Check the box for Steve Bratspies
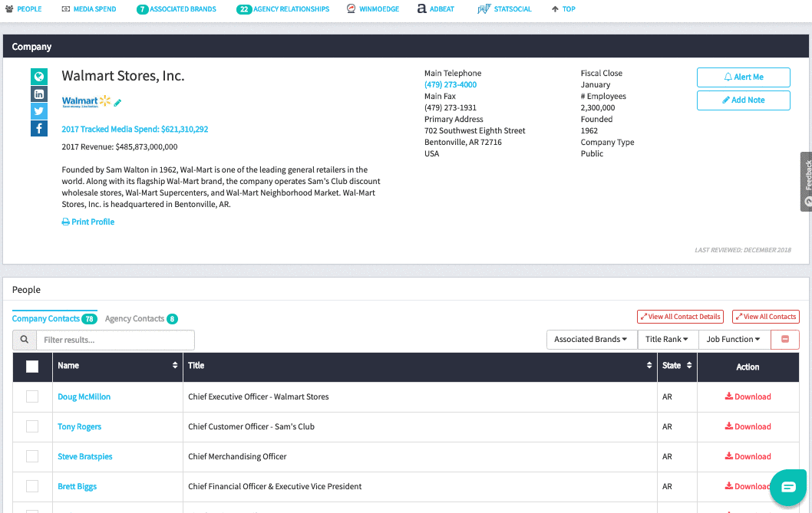The height and width of the screenshot is (513, 812). click(32, 456)
